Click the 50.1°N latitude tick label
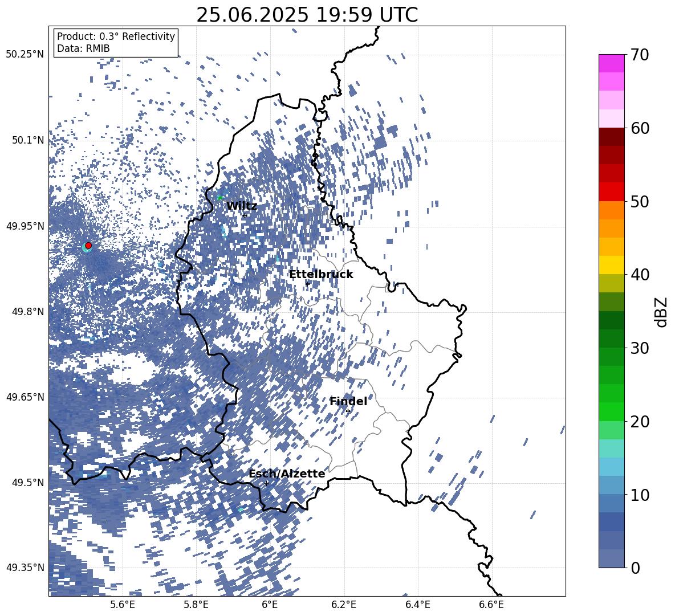675x616 pixels. tap(27, 140)
